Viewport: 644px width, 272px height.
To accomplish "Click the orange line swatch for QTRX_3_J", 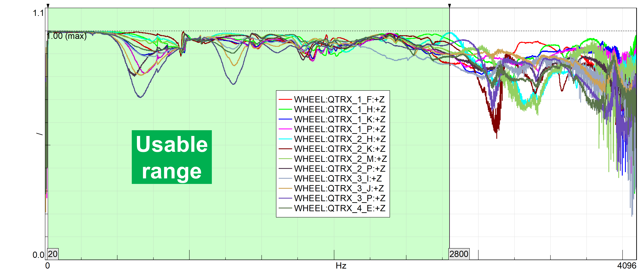I will tap(285, 188).
